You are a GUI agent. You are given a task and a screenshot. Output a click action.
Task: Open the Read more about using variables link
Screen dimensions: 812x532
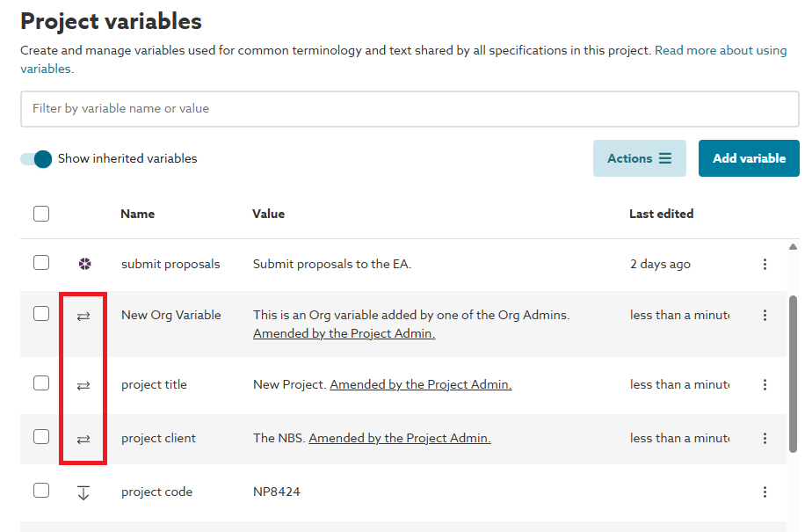point(720,51)
